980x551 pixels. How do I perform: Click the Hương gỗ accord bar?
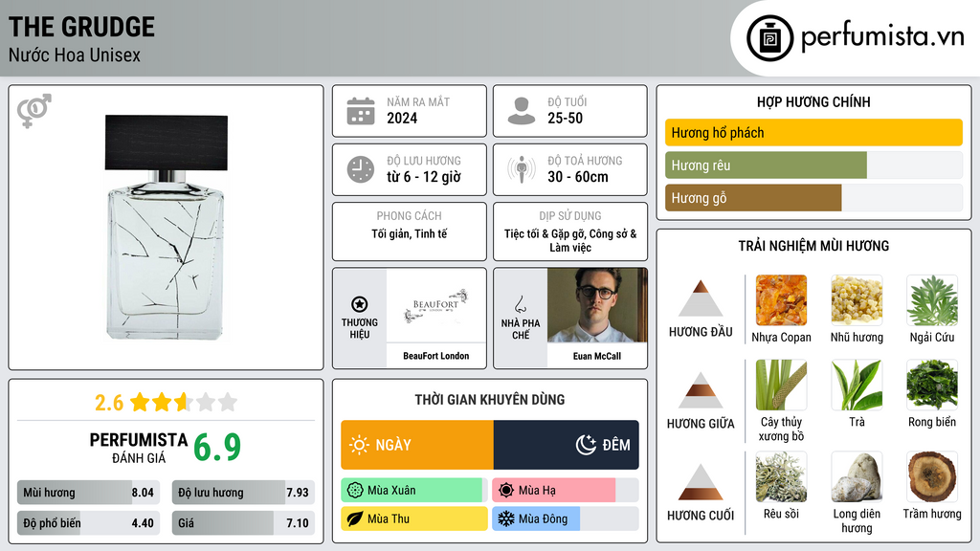pos(813,198)
